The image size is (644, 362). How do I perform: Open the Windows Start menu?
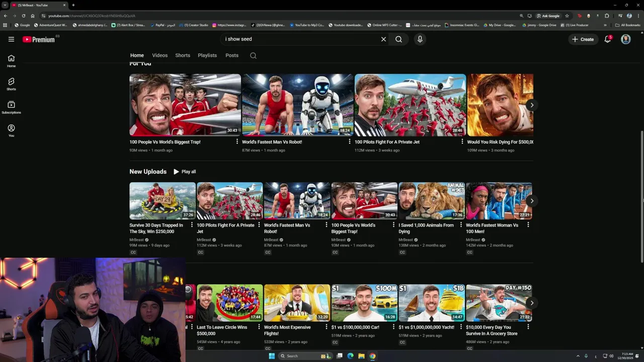pos(272,356)
